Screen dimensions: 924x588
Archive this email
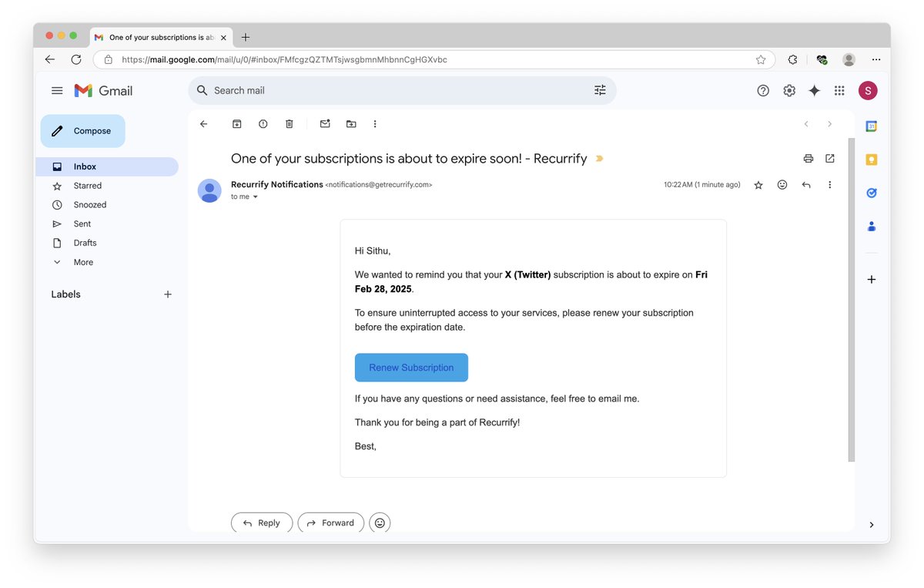(237, 124)
